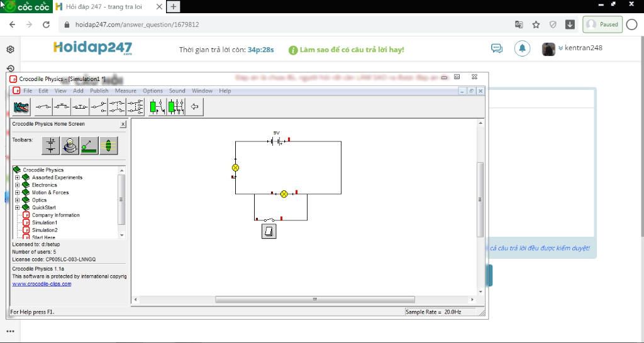This screenshot has width=644, height=343.
Task: Click the bottom lamp in the circuit
Action: point(284,194)
